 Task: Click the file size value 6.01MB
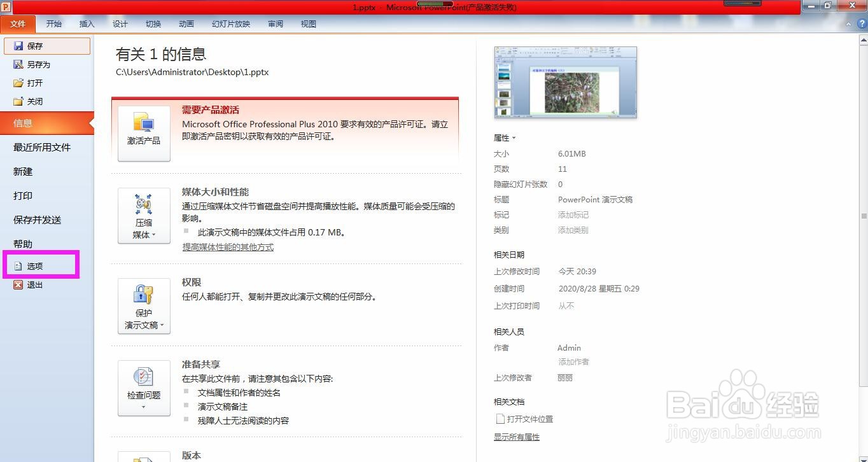(x=572, y=154)
